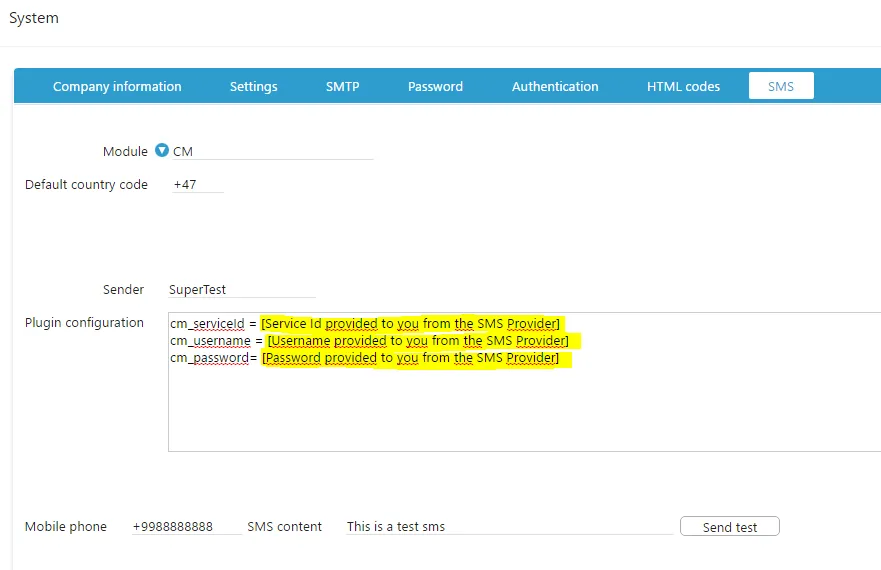
Task: Open the Module dropdown arrow icon
Action: coord(162,151)
